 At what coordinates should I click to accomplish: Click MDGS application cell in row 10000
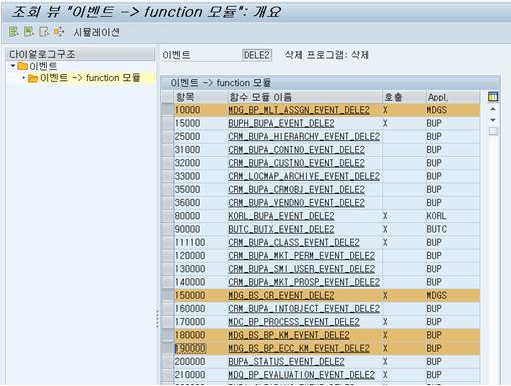453,110
